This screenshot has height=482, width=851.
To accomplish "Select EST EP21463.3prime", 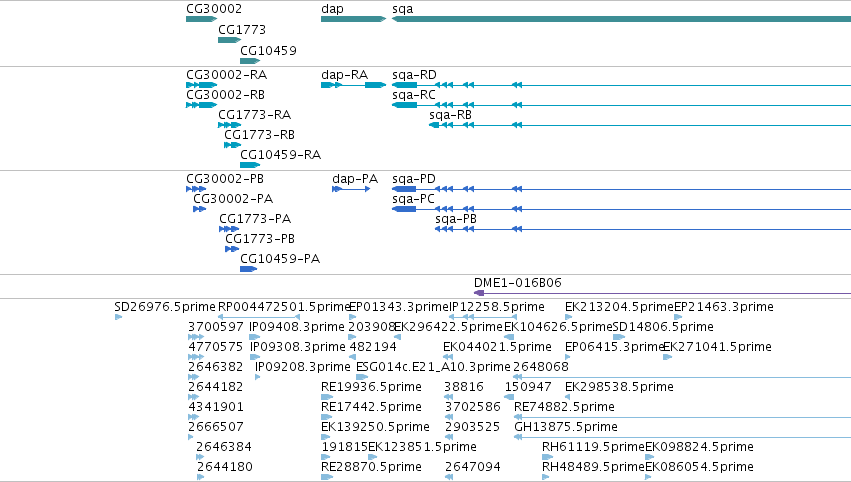I will point(723,307).
